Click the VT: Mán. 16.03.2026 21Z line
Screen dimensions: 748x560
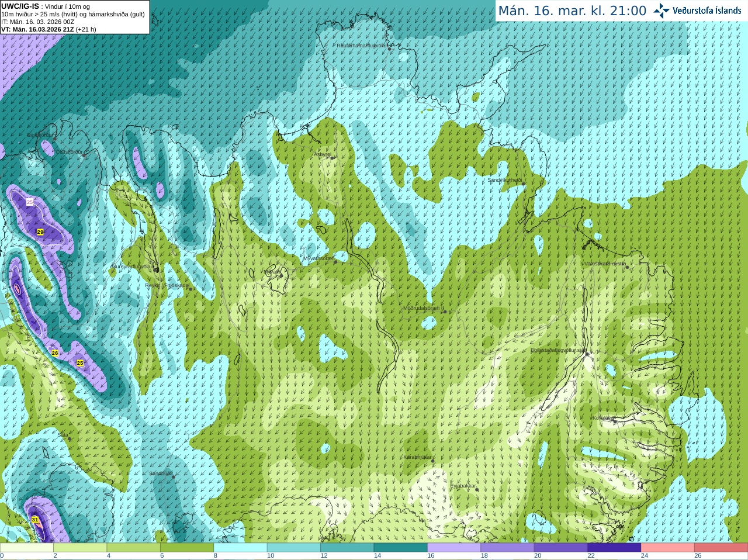[x=49, y=29]
